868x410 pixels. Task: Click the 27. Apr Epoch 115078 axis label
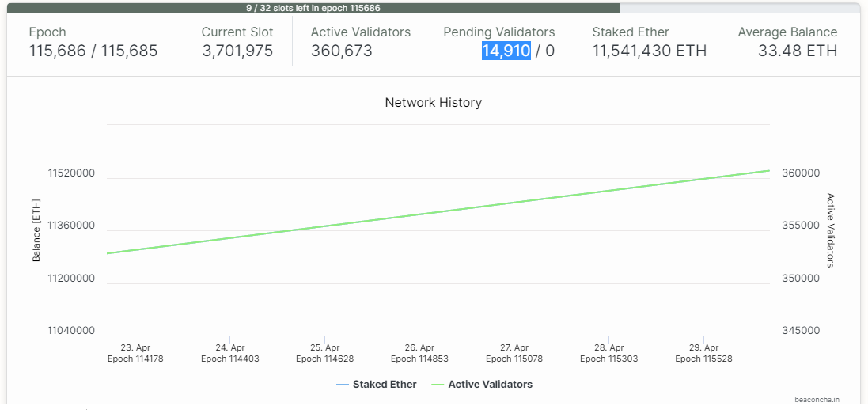click(x=514, y=353)
